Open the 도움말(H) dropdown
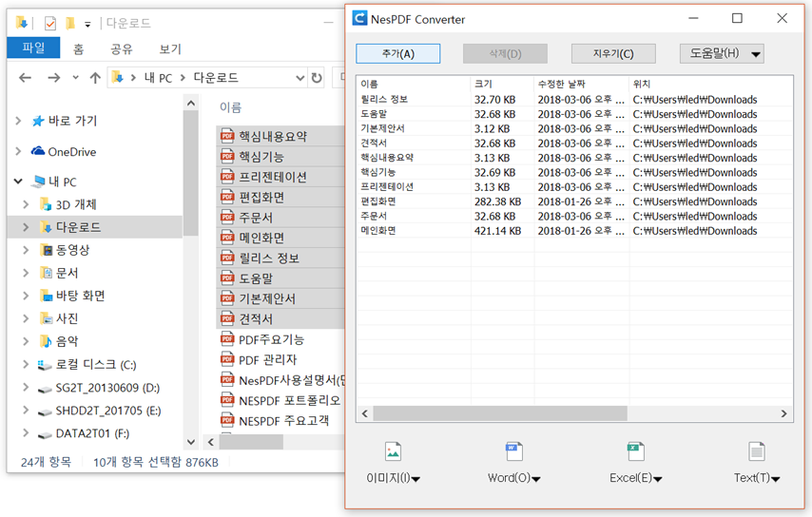The height and width of the screenshot is (517, 812). pyautogui.click(x=722, y=53)
